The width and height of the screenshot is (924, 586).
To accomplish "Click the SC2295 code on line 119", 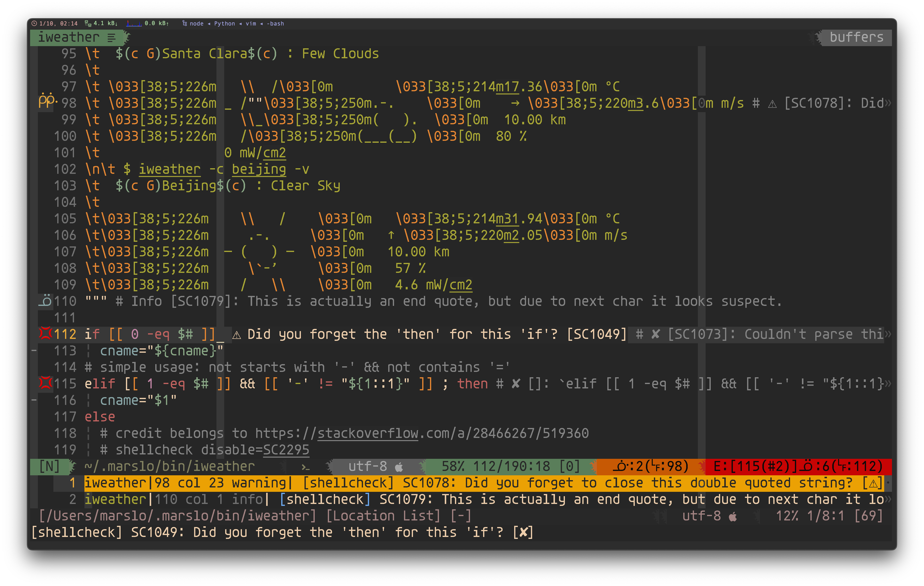I will pos(286,450).
